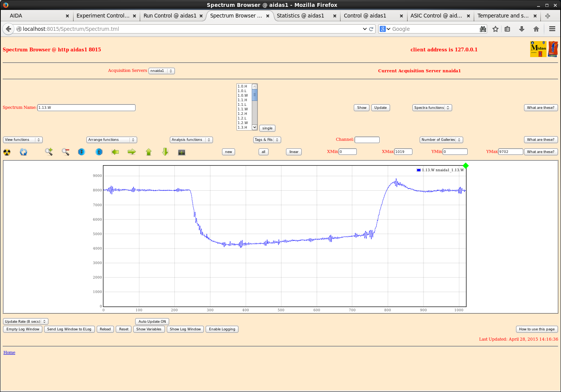The height and width of the screenshot is (392, 561).
Task: Click the Spectrum Name input field
Action: coord(86,108)
